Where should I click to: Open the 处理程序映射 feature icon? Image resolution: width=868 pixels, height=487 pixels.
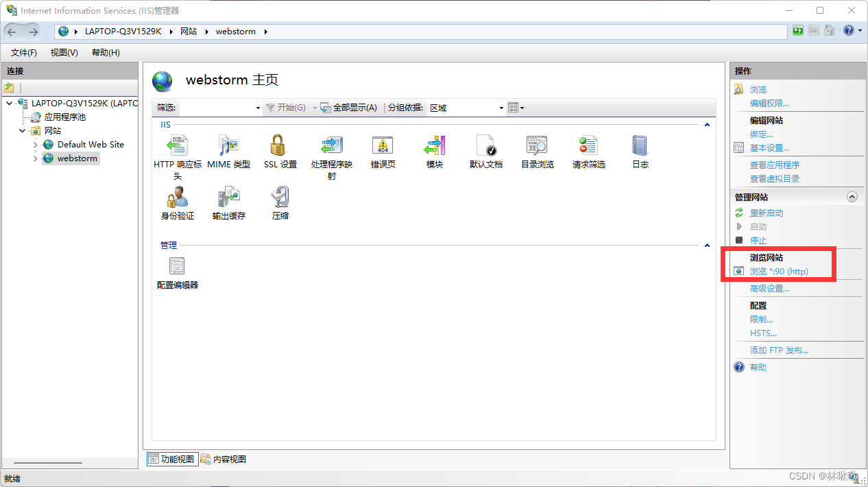coord(332,145)
